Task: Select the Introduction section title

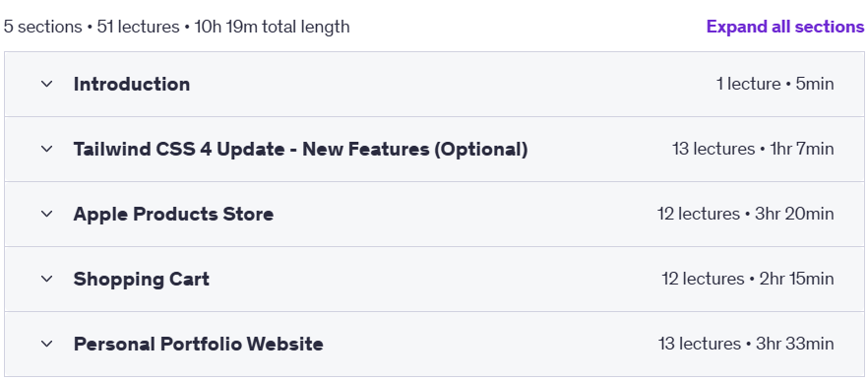Action: [132, 85]
